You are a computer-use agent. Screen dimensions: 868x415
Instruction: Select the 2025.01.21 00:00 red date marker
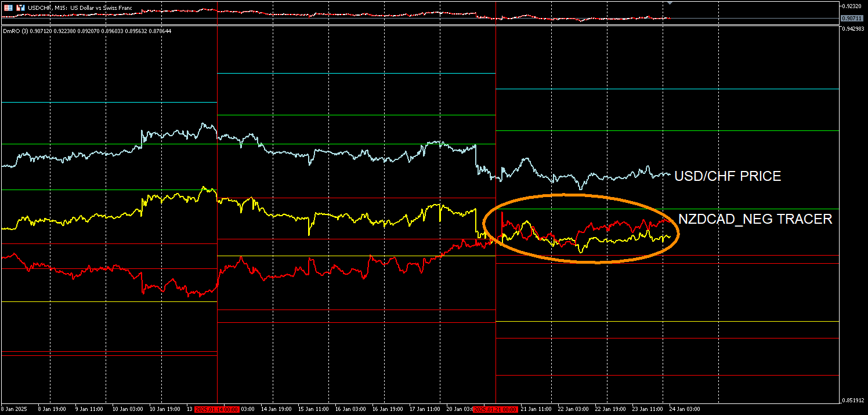[496, 409]
